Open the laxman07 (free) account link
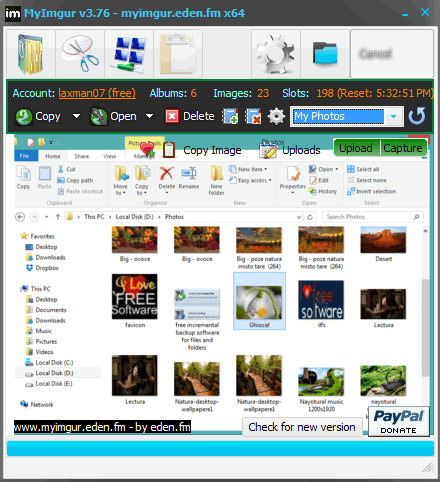 click(97, 93)
